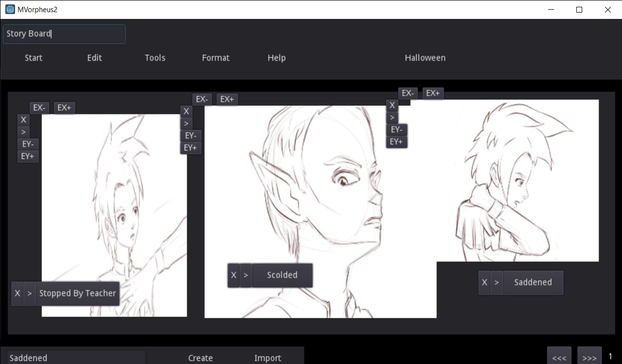Image resolution: width=622 pixels, height=364 pixels.
Task: Click the > arrow beside the Saddened label
Action: [497, 282]
